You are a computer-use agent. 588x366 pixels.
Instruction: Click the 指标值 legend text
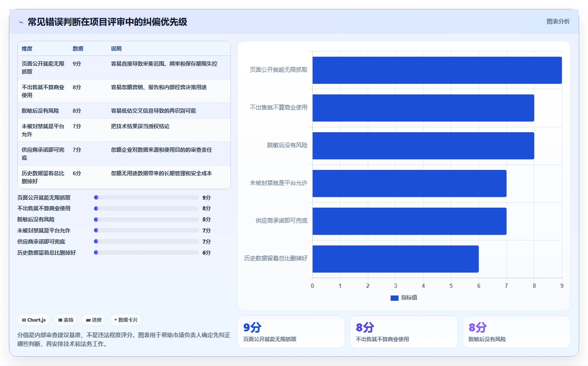click(x=409, y=298)
